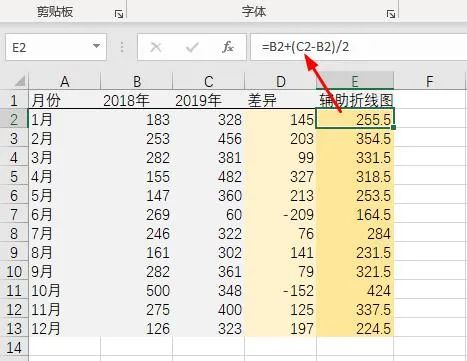Select cell containing 10月
467x361 pixels.
pyautogui.click(x=65, y=291)
